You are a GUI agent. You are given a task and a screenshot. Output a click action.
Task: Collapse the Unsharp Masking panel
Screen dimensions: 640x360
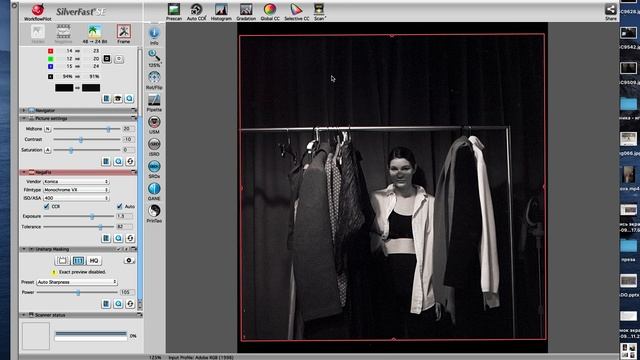point(24,249)
